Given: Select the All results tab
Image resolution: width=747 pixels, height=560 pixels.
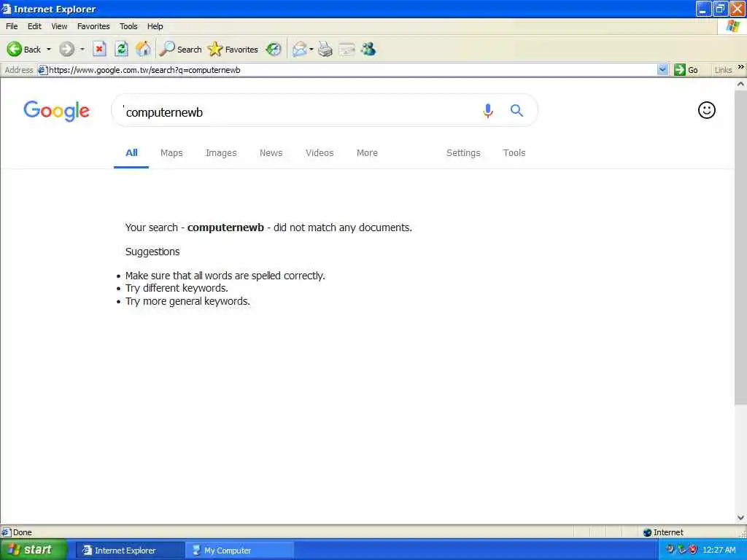Looking at the screenshot, I should click(131, 153).
